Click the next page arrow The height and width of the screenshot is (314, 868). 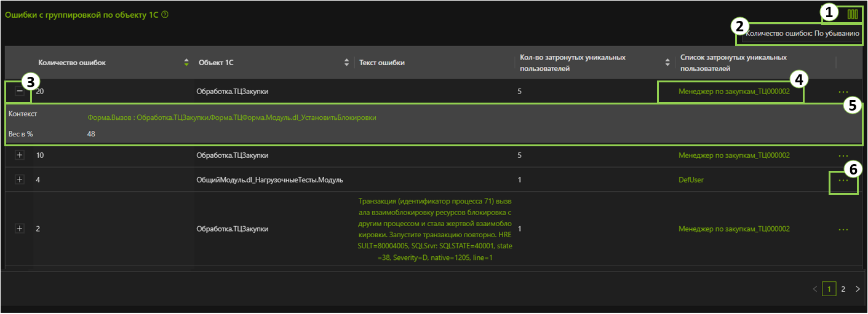click(858, 289)
